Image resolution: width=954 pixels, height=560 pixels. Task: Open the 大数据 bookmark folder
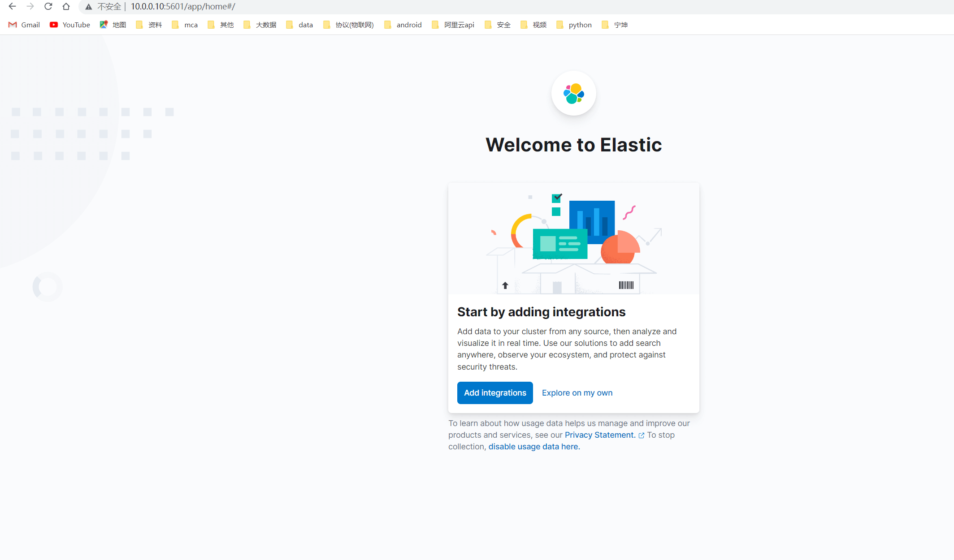point(260,25)
